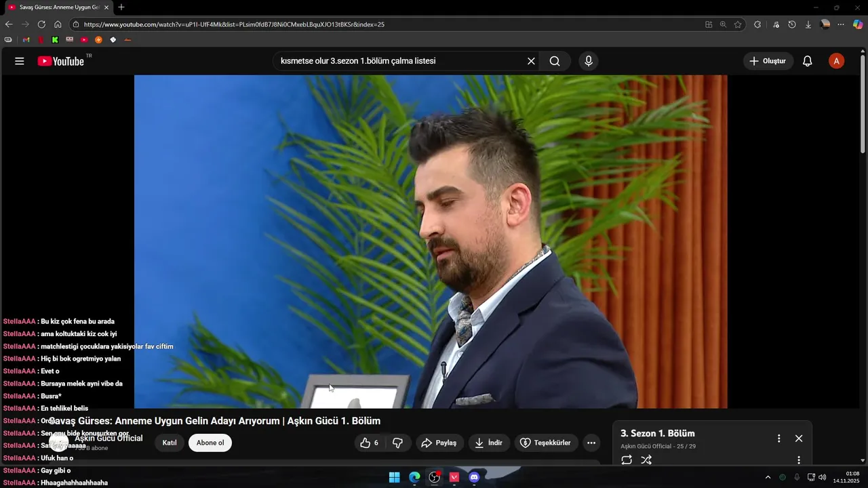Reload the page with the refresh icon
The image size is (868, 488).
click(x=41, y=24)
